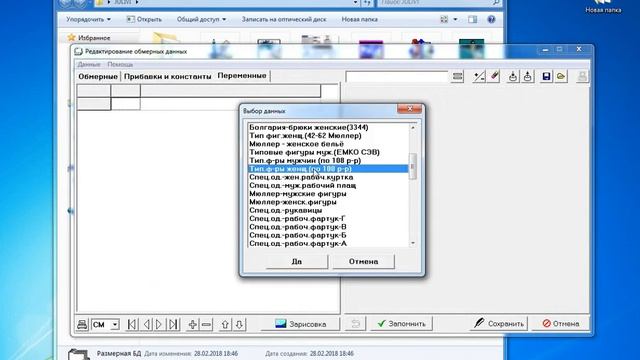Click the list icon beside the text field
Image resolution: width=640 pixels, height=360 pixels.
(458, 76)
